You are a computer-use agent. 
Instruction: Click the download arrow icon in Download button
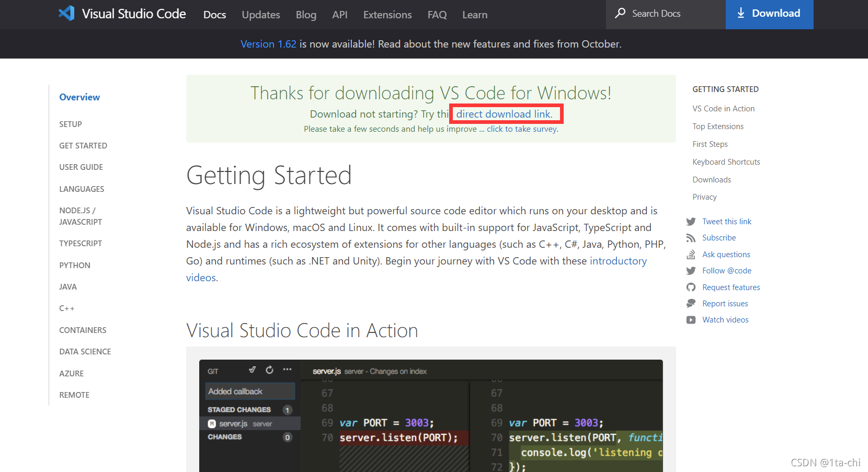(x=741, y=13)
